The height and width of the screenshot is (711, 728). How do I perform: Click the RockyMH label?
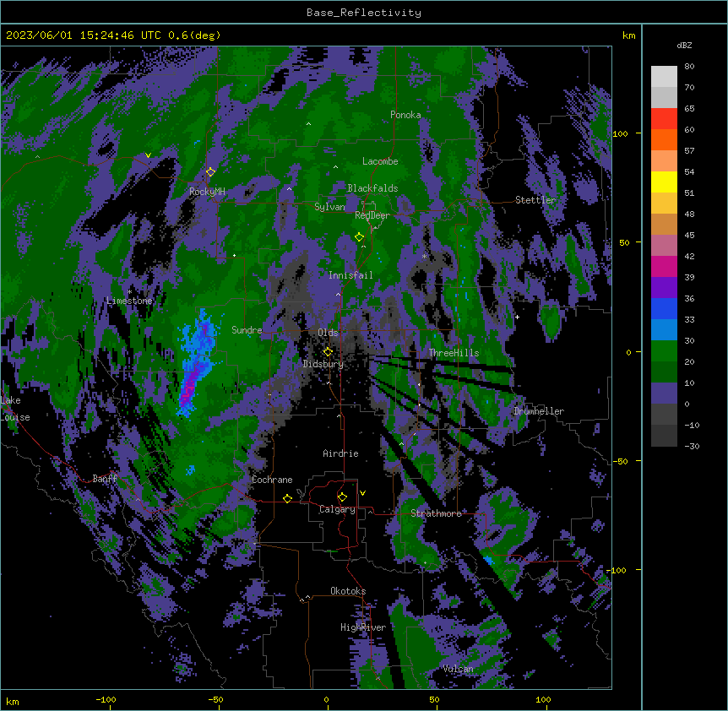coord(207,192)
